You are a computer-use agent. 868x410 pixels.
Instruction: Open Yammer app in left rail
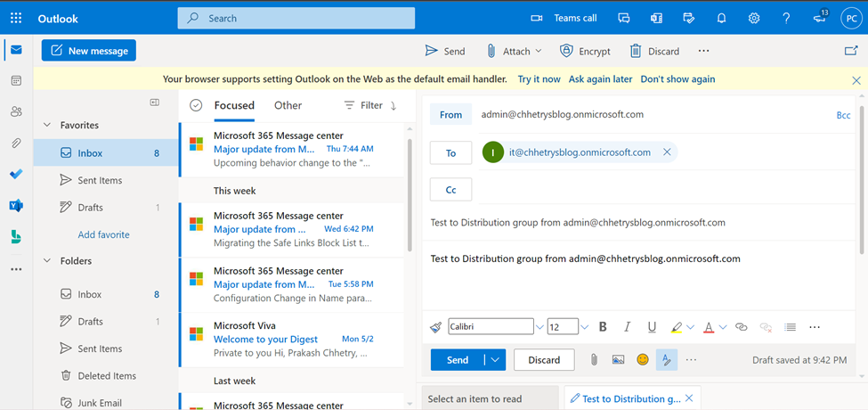point(16,206)
